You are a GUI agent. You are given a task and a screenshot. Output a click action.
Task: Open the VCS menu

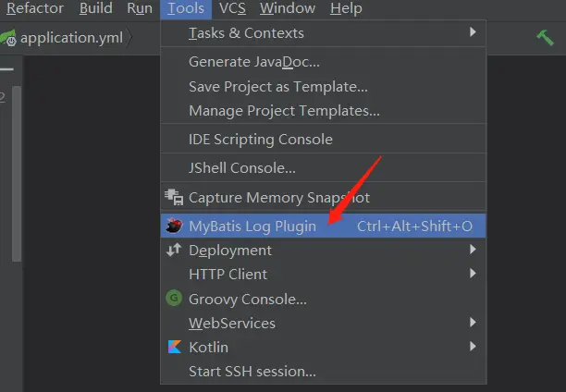tap(232, 8)
